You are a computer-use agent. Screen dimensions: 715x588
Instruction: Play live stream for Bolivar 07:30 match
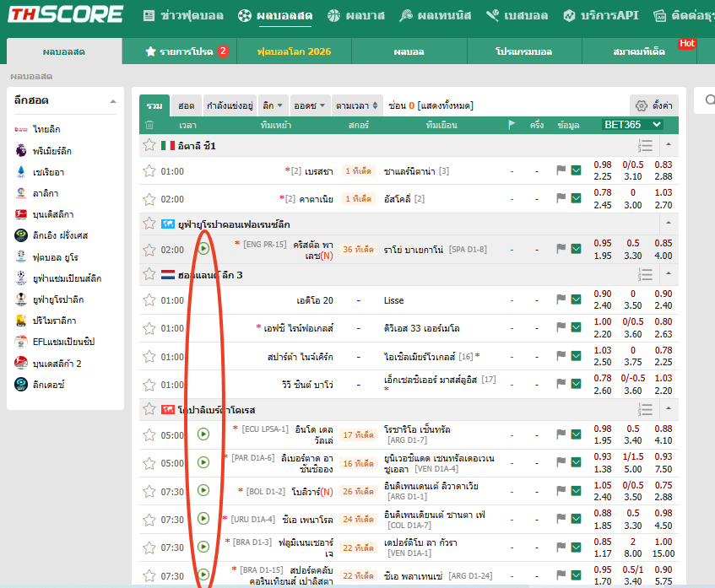coord(203,491)
